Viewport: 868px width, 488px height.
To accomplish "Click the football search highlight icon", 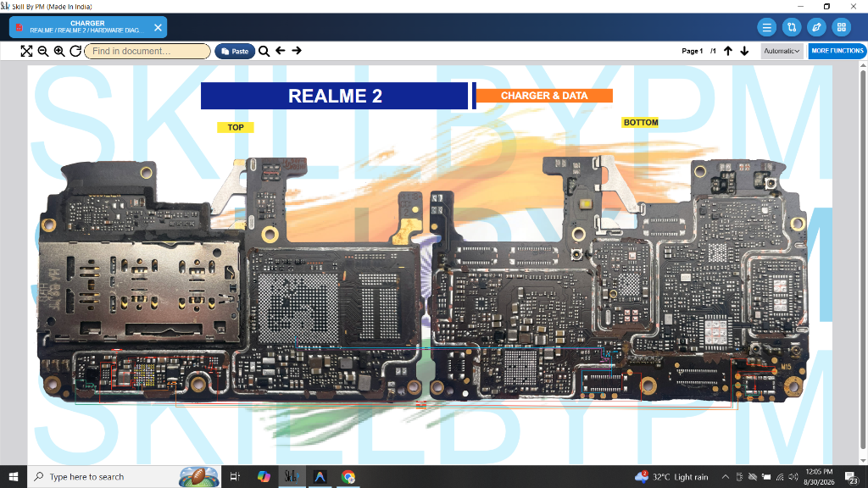I will pyautogui.click(x=198, y=476).
